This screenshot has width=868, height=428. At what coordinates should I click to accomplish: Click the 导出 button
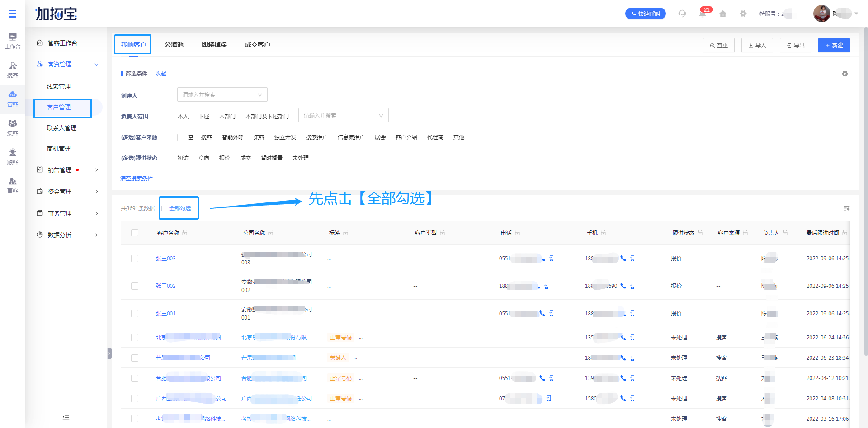pyautogui.click(x=796, y=45)
